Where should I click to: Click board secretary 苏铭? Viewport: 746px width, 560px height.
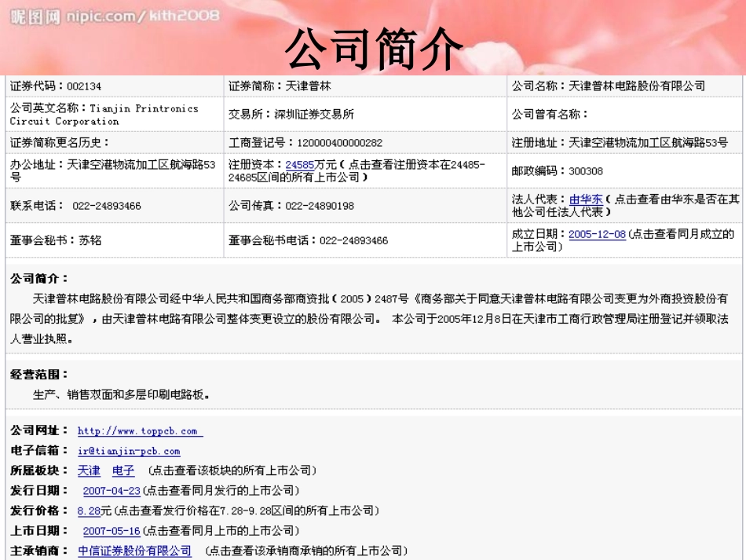click(x=90, y=240)
